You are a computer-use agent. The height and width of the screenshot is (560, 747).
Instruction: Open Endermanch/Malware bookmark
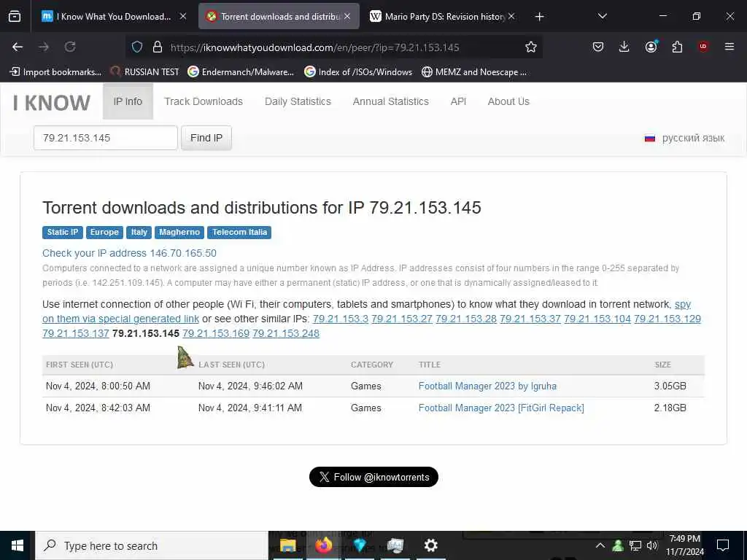tap(241, 72)
